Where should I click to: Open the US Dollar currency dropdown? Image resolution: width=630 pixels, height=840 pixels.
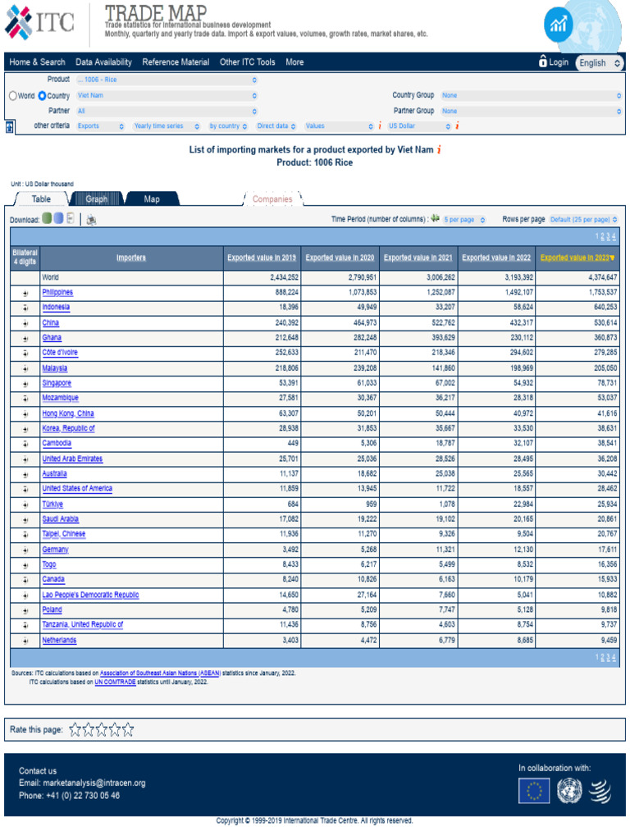(419, 126)
